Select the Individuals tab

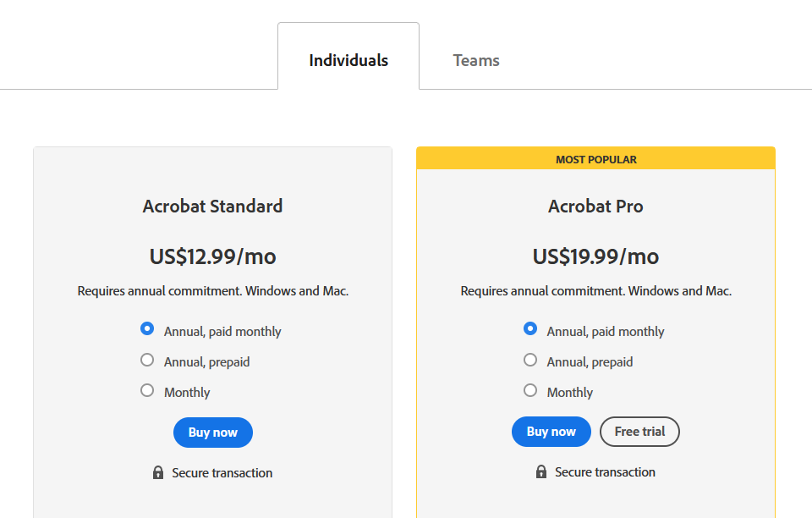click(348, 59)
